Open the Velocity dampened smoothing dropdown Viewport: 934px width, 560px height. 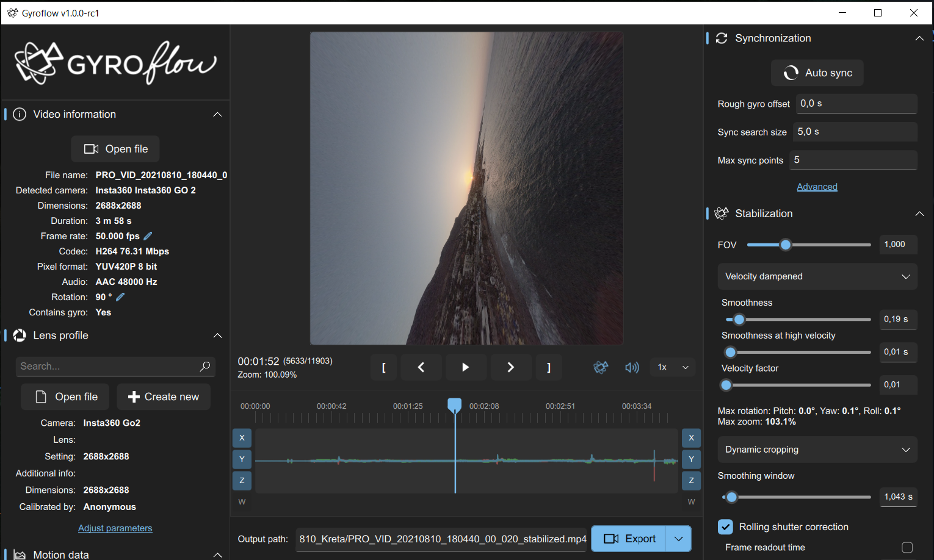[x=817, y=276]
